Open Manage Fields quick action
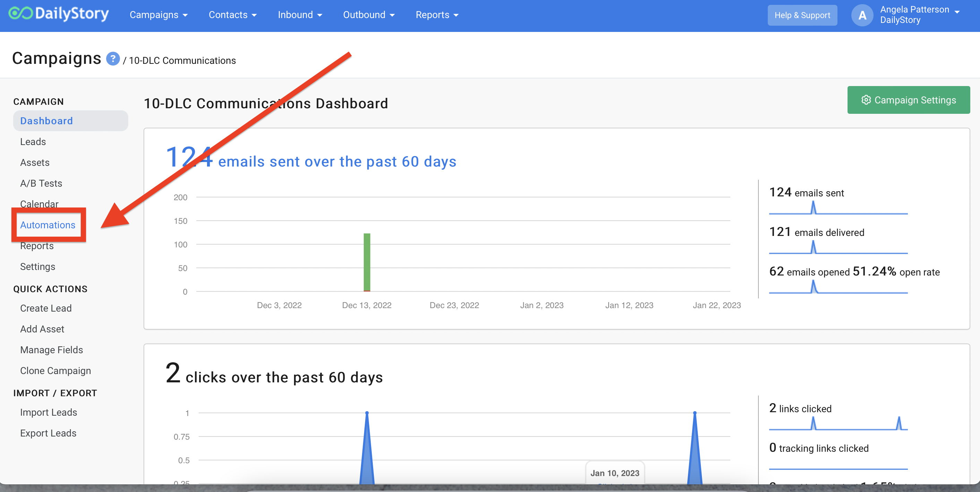 point(52,350)
